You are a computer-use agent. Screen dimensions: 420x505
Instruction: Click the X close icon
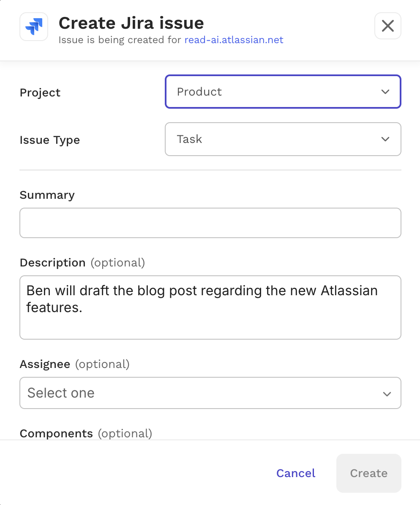pyautogui.click(x=387, y=26)
